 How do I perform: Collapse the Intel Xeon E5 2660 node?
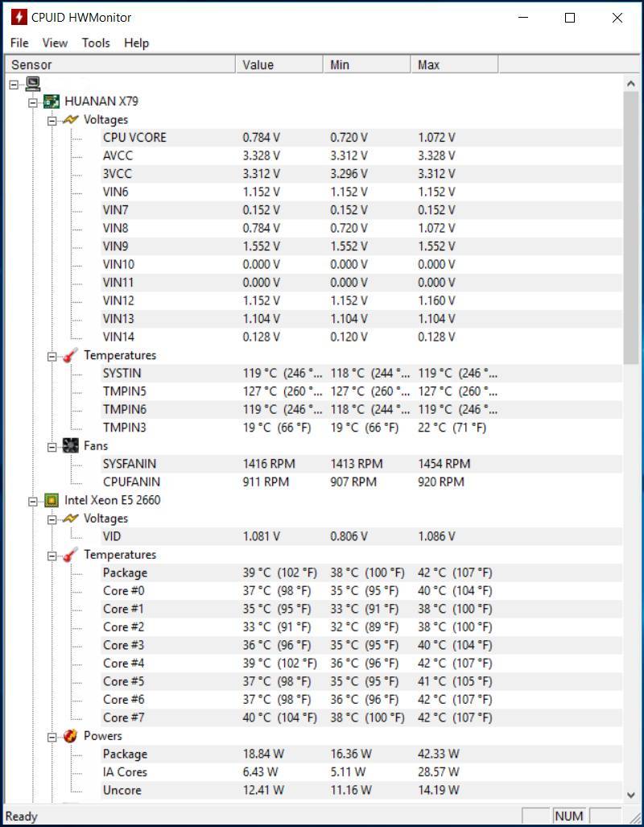click(x=33, y=501)
